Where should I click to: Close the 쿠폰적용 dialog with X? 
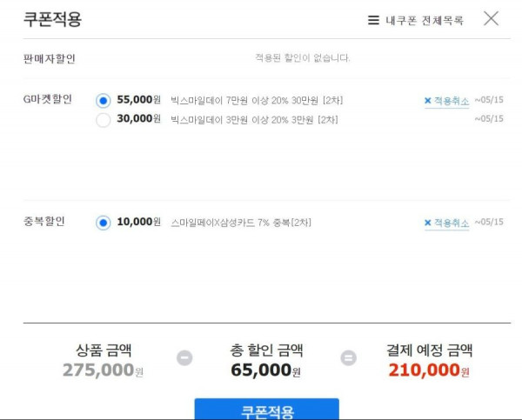(491, 18)
